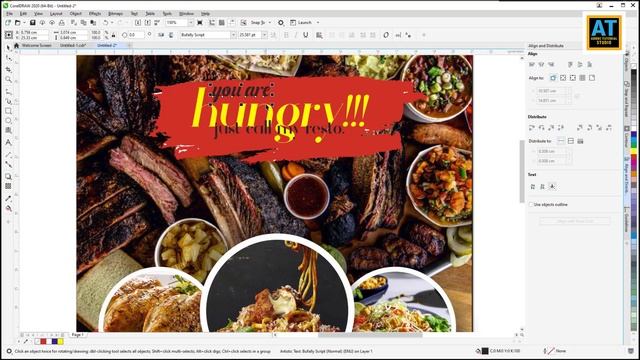Viewport: 640px width, 360px height.
Task: Select the 'you are:' text on canvas
Action: pos(242,90)
